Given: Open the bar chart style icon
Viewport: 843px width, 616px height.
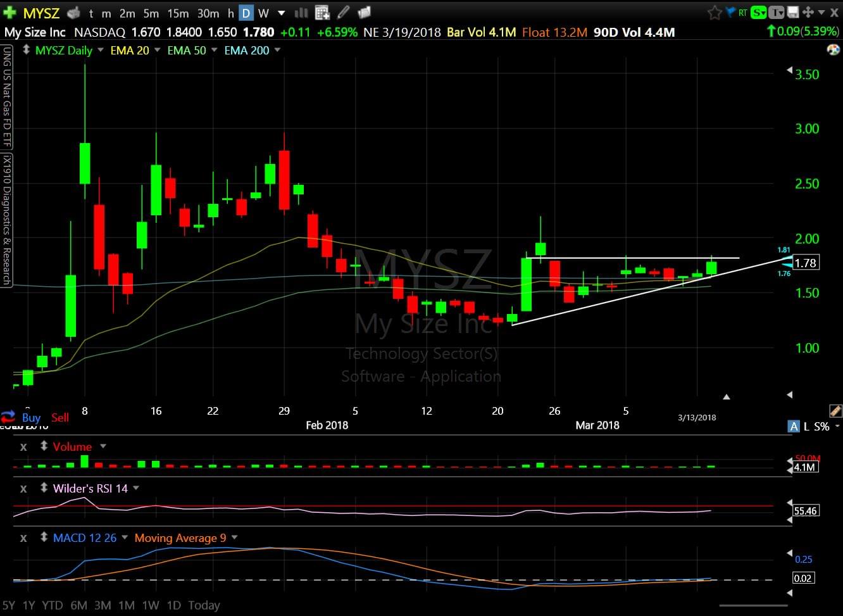Looking at the screenshot, I should 302,13.
